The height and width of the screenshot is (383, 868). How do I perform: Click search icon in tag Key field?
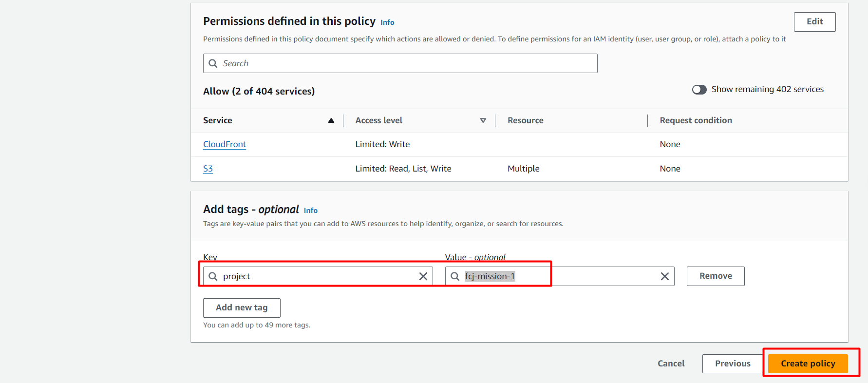[x=213, y=276]
